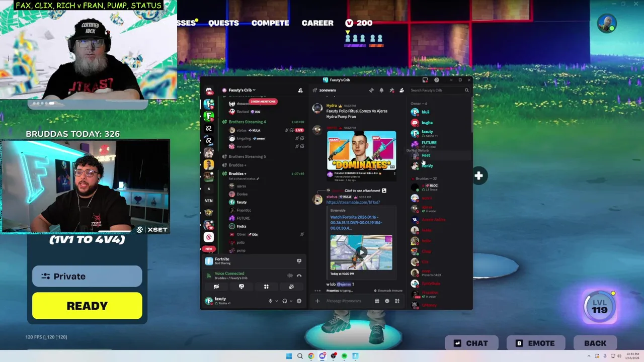This screenshot has width=644, height=362.
Task: Open the Fortnite QUESTS tab
Action: click(223, 23)
